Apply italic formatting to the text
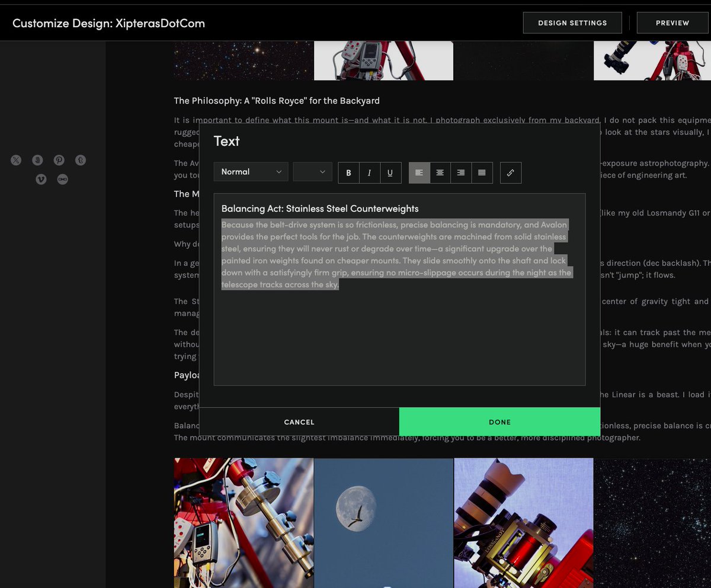Screen dimensions: 711x588 pos(369,172)
